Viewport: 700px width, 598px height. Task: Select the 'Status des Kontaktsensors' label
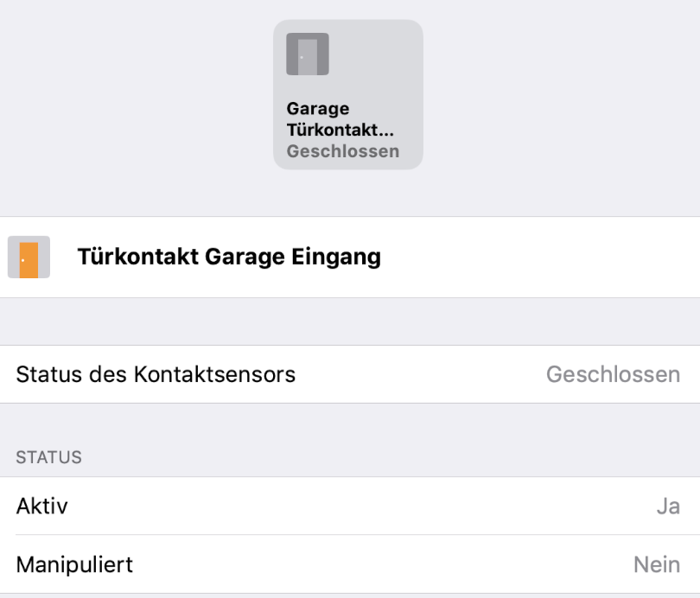pyautogui.click(x=156, y=374)
